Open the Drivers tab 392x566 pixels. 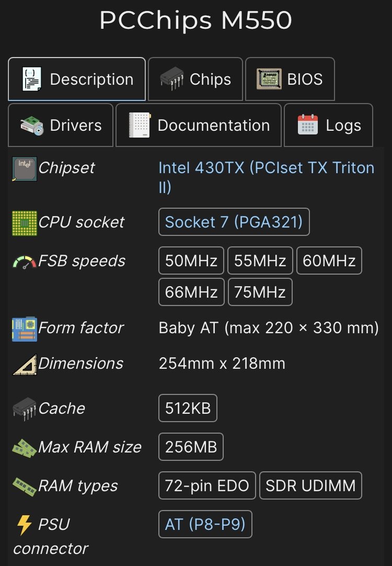tap(61, 126)
